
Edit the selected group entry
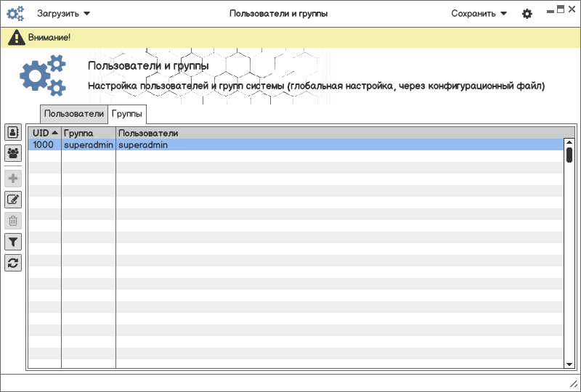(13, 200)
